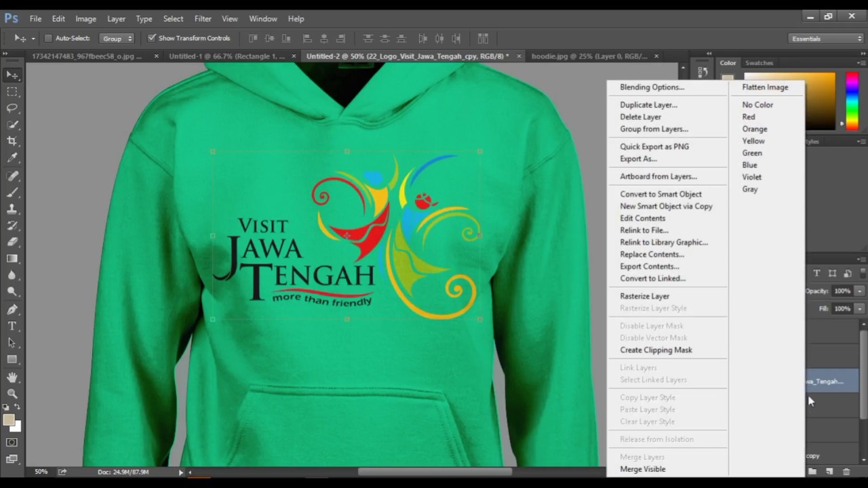This screenshot has width=868, height=488.
Task: Set layer color label to Violet
Action: pyautogui.click(x=751, y=177)
